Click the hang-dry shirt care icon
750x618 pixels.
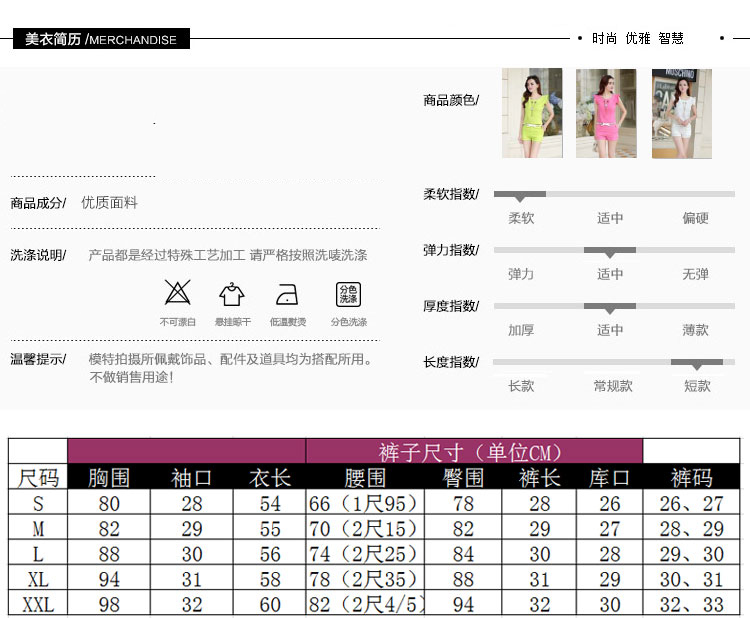tap(232, 294)
